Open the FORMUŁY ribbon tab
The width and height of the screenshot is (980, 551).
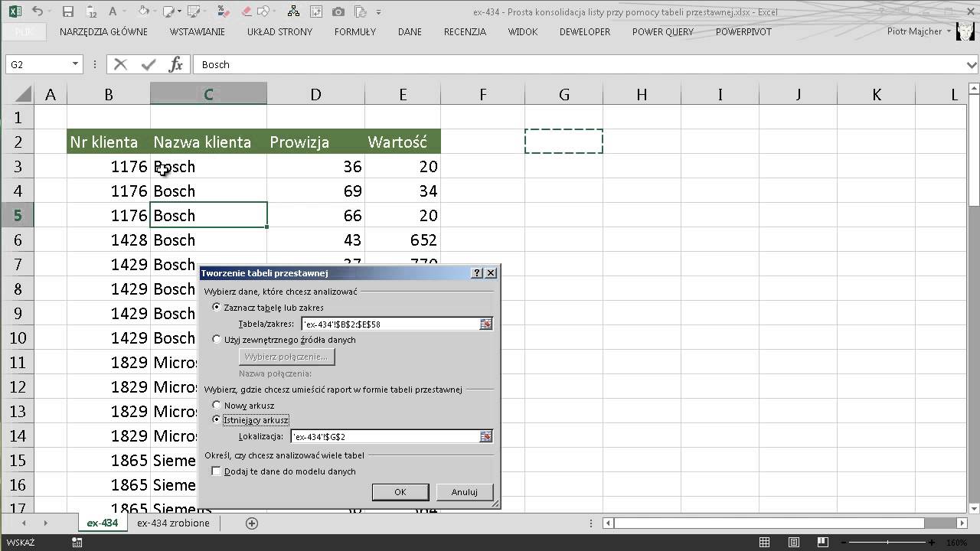(355, 32)
